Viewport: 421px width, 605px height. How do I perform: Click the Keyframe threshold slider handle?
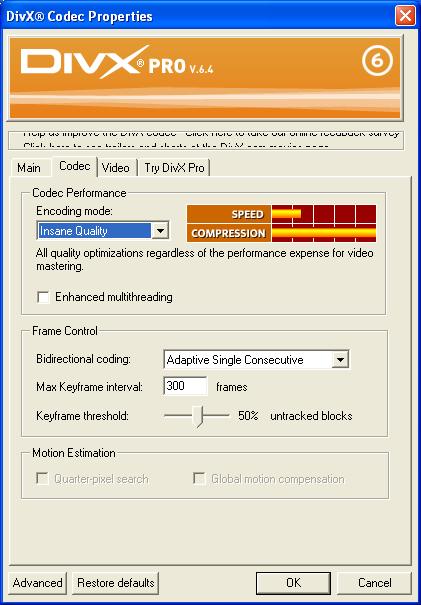198,416
